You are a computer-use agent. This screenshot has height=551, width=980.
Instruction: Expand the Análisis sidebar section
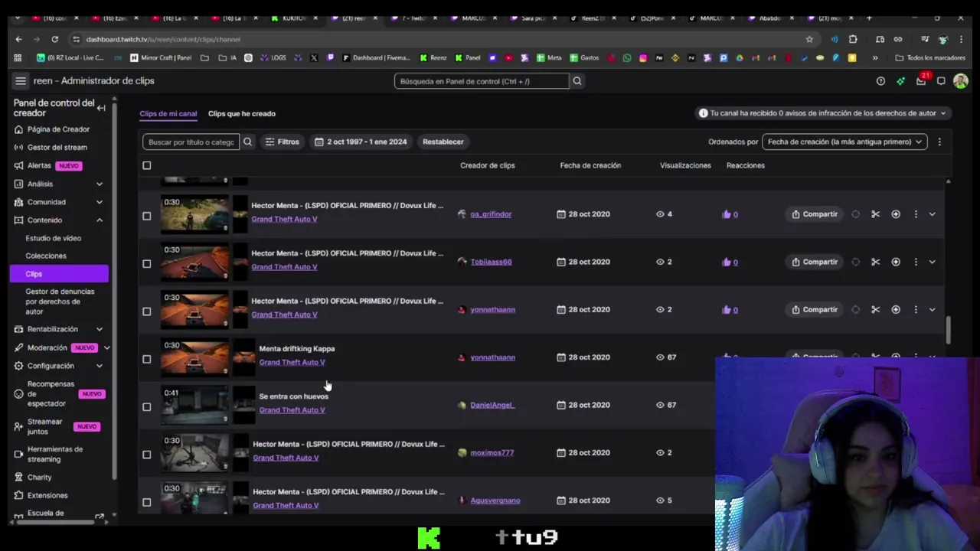99,184
